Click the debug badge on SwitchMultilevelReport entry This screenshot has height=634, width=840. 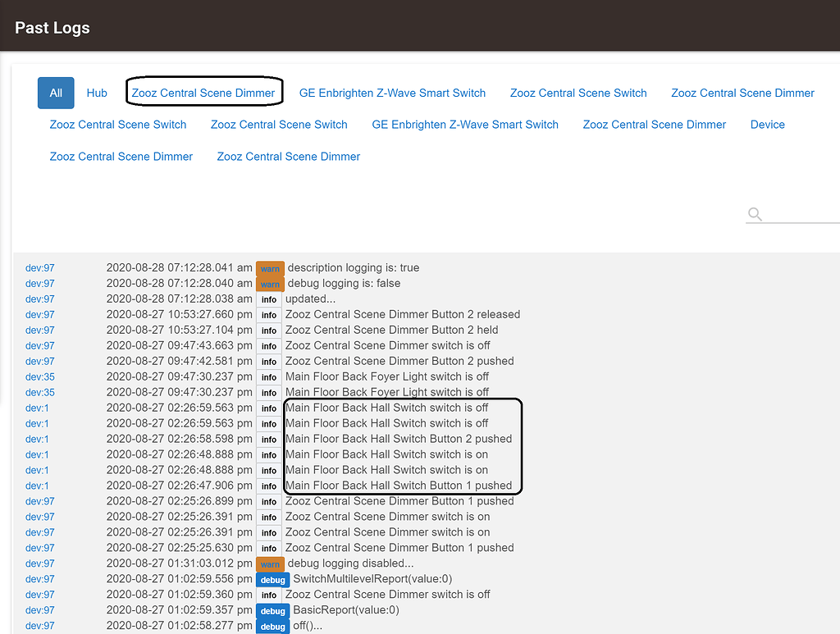click(x=272, y=579)
